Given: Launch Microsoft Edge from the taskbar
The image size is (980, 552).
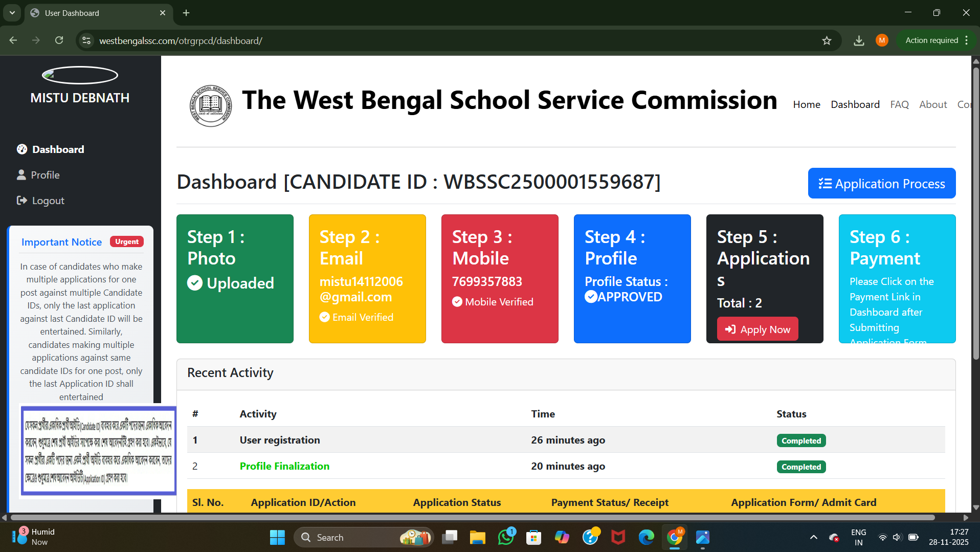Looking at the screenshot, I should coord(646,537).
